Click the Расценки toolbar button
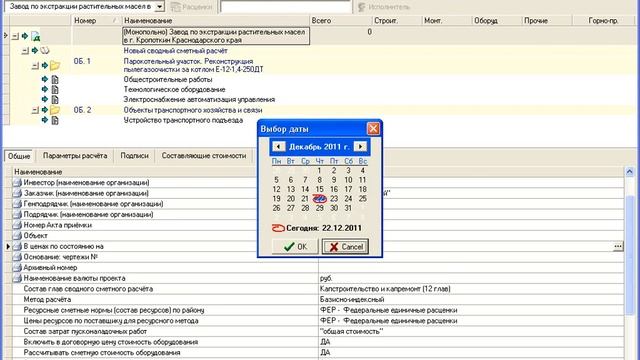This screenshot has width=640, height=360. [x=191, y=7]
